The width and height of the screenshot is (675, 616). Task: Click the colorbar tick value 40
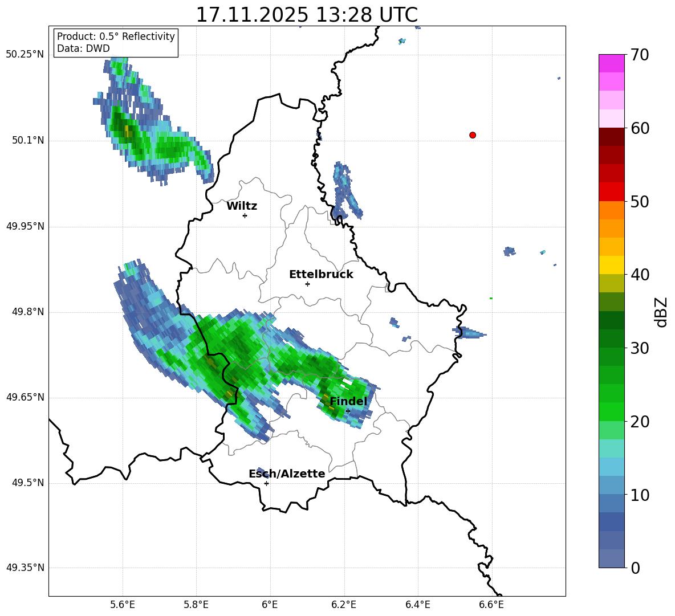(640, 275)
